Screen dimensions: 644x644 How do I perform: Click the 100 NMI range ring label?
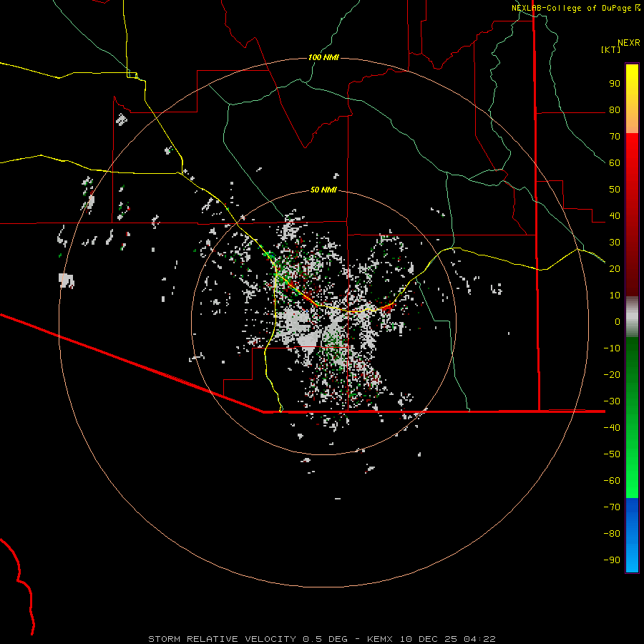coord(323,57)
